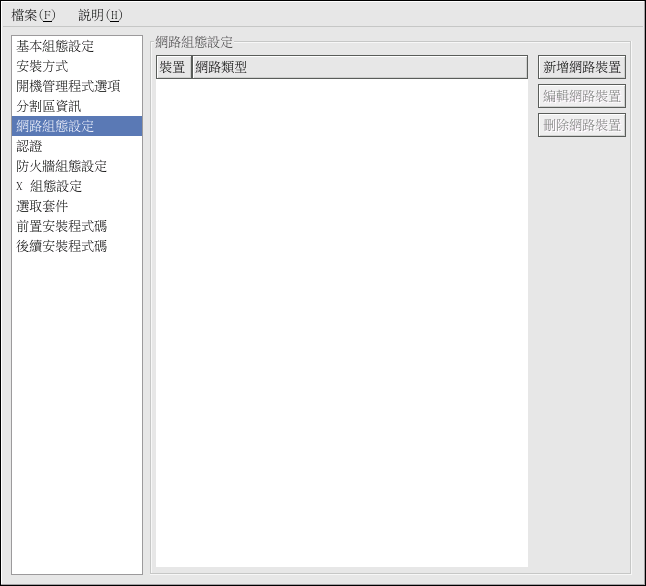
Task: Switch to the 認證 section
Action: click(x=30, y=146)
